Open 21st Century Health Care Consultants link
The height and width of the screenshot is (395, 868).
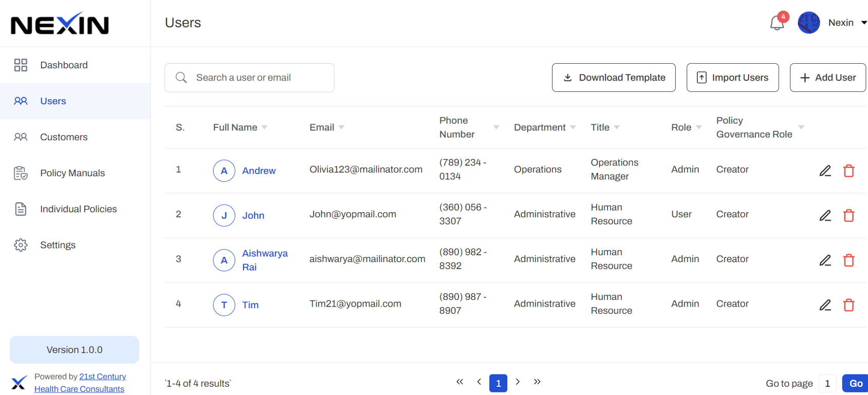102,377
